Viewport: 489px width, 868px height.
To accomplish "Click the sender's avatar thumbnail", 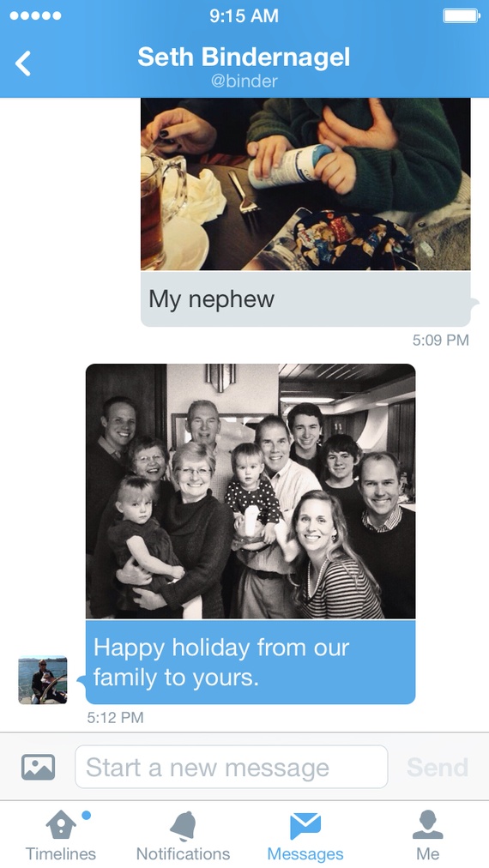I will click(x=43, y=680).
